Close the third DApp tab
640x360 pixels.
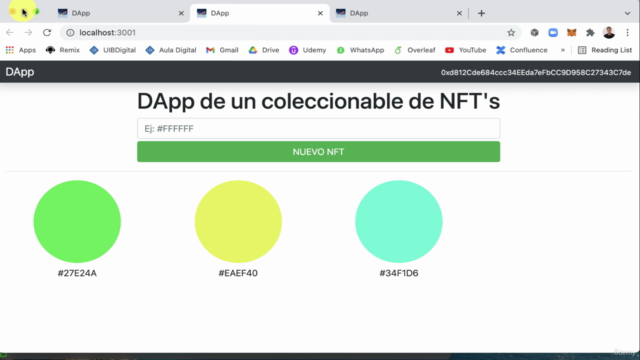tap(459, 13)
